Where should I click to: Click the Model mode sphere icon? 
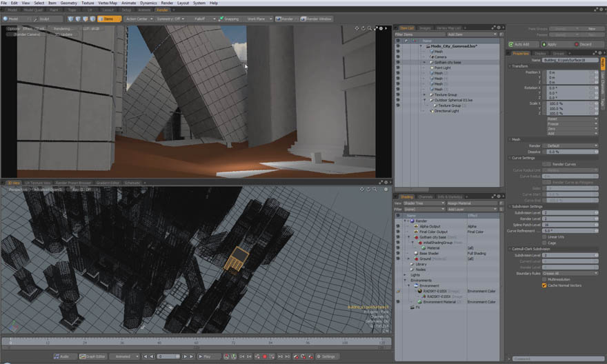point(6,19)
